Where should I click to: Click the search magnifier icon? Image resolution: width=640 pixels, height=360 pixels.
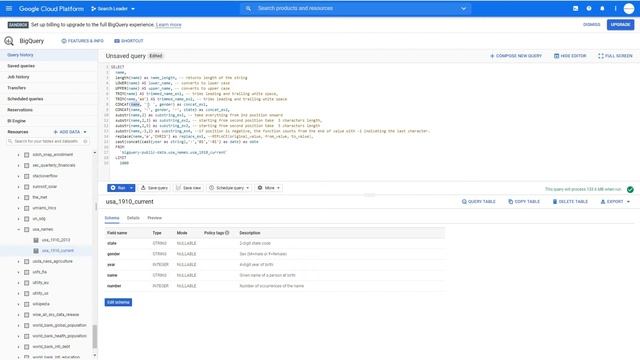[x=248, y=9]
